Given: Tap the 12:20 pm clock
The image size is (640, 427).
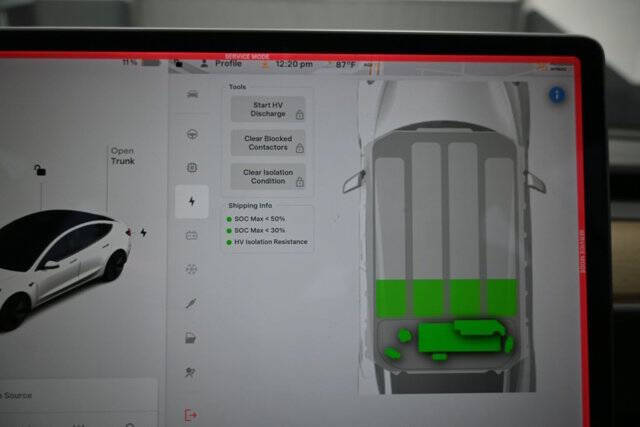Looking at the screenshot, I should [294, 64].
